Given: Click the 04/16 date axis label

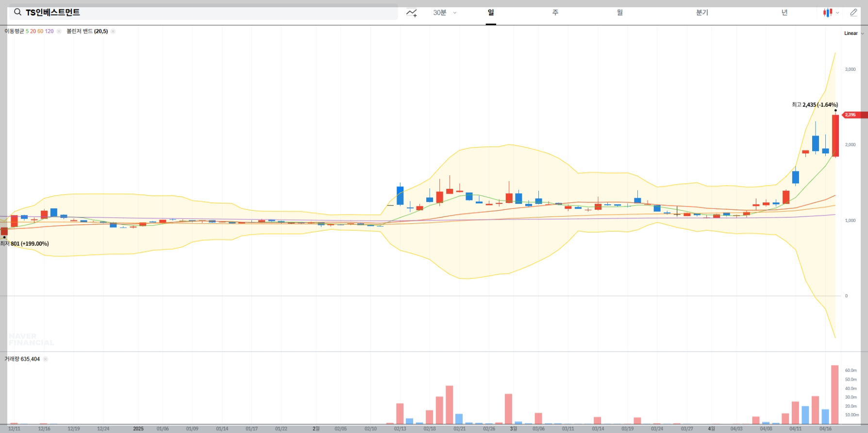Looking at the screenshot, I should (x=825, y=429).
